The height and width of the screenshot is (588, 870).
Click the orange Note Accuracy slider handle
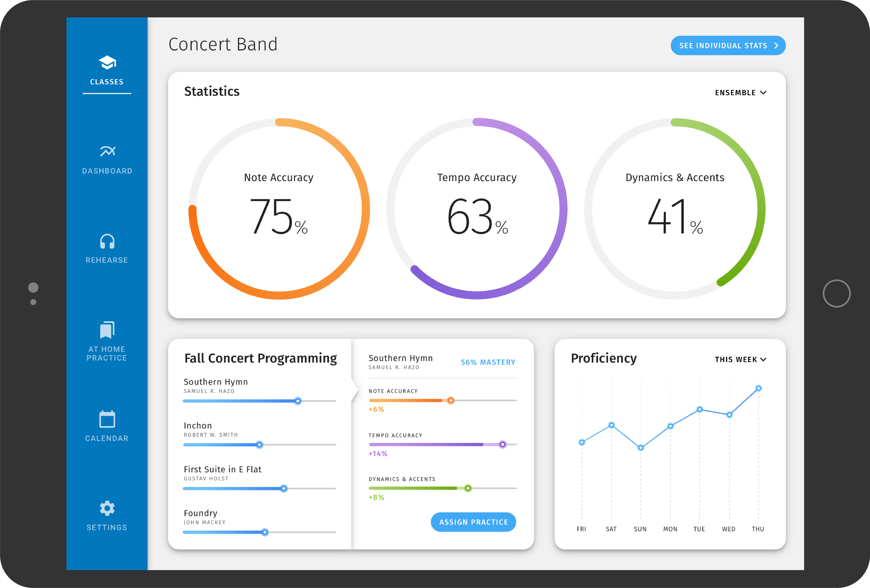coord(451,400)
